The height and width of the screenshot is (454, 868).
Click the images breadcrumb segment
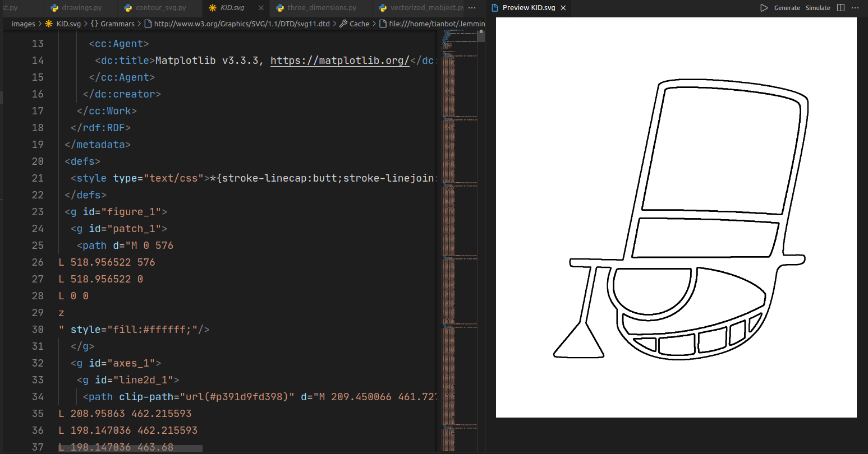[23, 24]
